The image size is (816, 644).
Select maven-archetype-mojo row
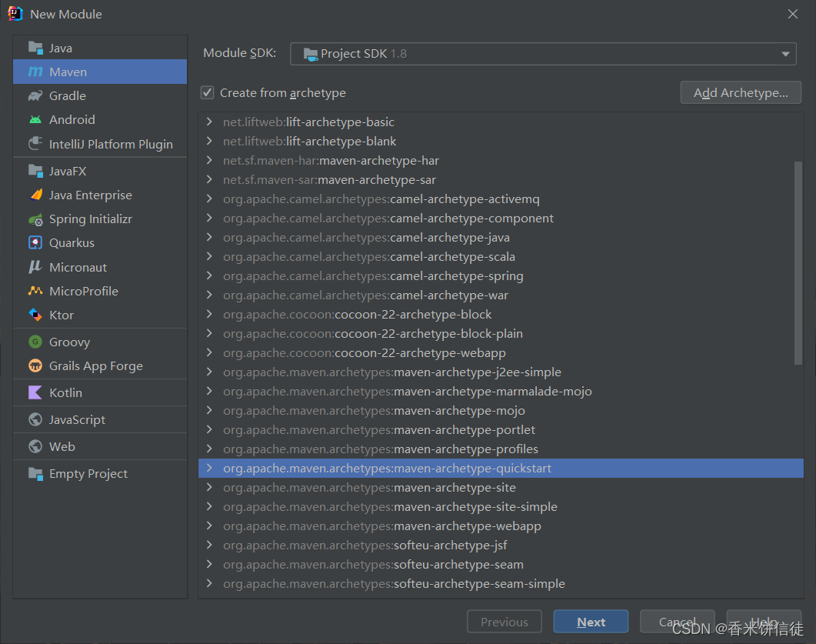501,411
